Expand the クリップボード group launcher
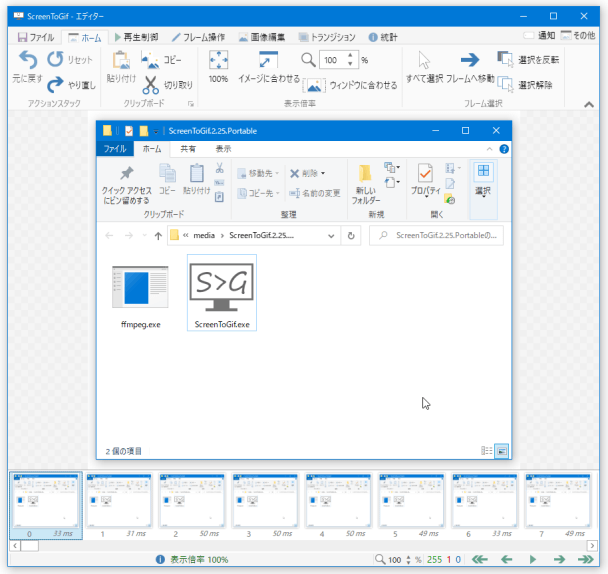Screen dimensions: 608x574 point(190,104)
